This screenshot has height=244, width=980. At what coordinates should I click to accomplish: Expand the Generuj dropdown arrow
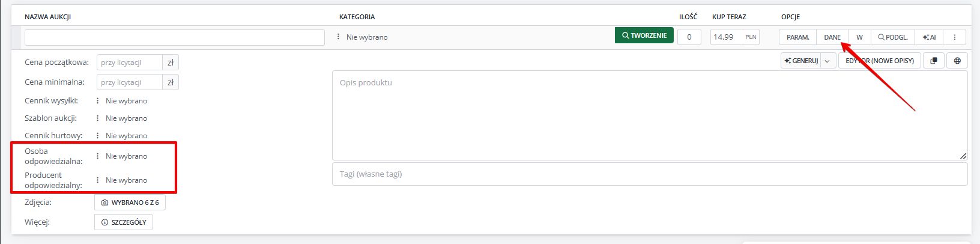coord(827,61)
